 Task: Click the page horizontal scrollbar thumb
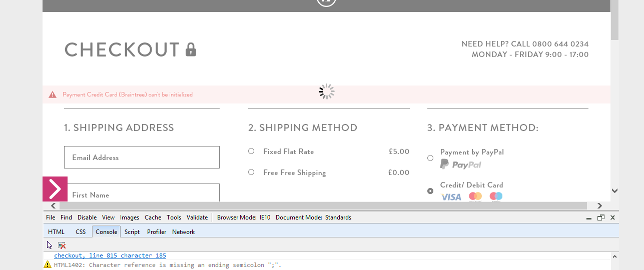[323, 206]
